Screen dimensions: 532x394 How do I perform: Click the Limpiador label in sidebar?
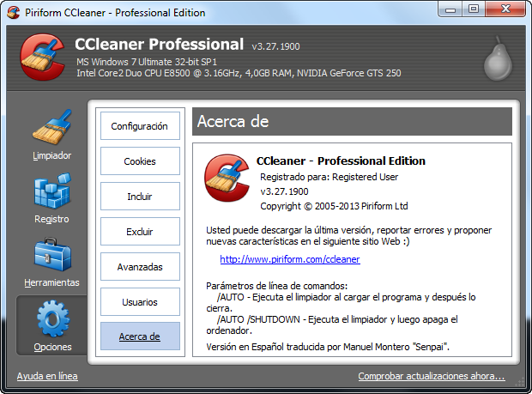click(x=51, y=155)
